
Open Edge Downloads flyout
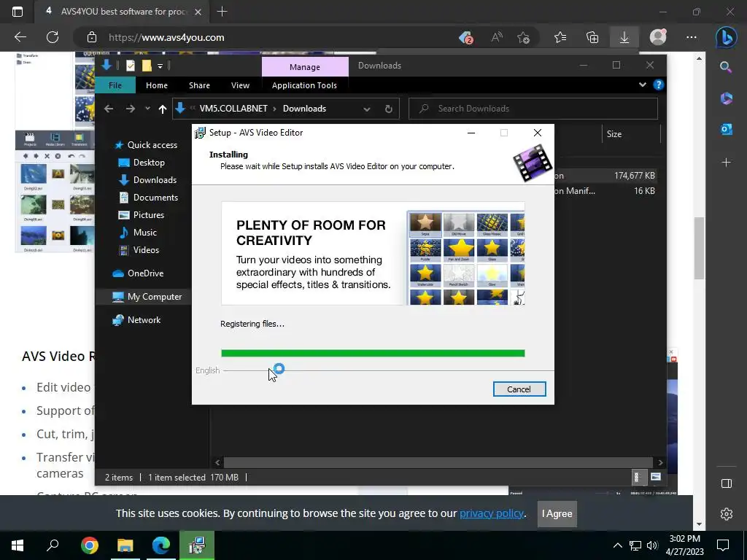click(x=624, y=37)
